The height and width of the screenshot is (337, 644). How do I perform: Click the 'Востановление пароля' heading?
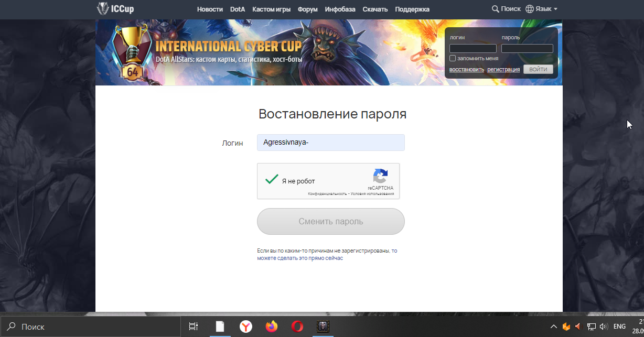[x=332, y=114]
